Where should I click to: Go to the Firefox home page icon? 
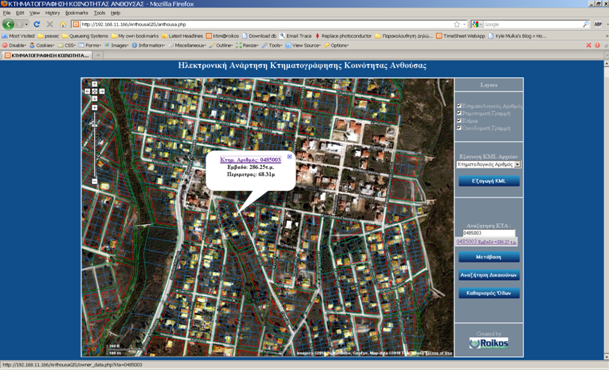(63, 24)
